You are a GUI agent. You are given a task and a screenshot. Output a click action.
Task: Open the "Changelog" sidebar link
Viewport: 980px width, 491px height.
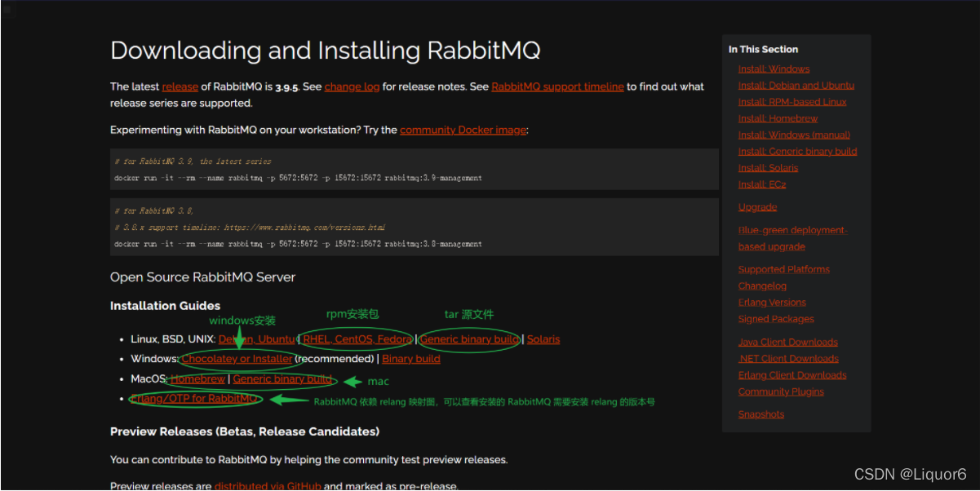[x=762, y=286]
